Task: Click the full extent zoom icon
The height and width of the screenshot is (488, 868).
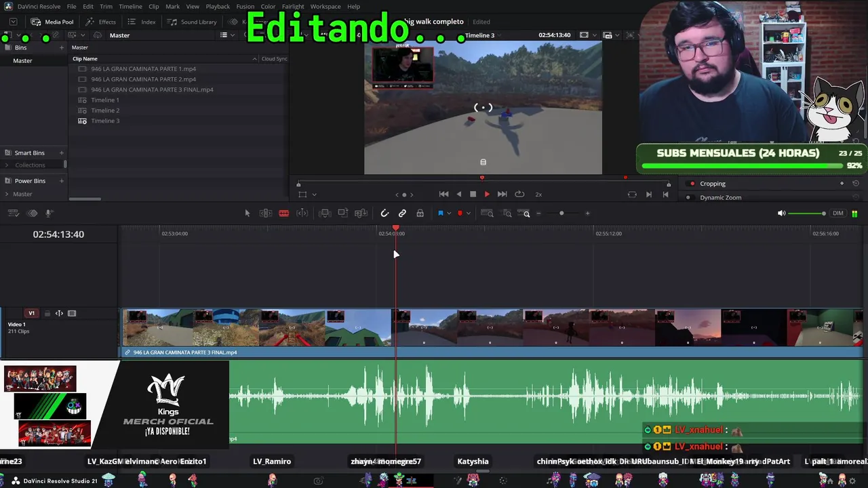Action: (x=487, y=213)
